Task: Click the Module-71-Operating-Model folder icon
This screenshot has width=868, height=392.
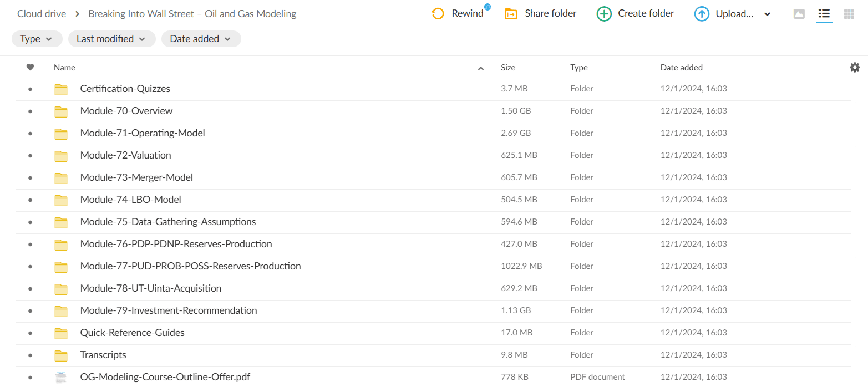Action: [x=61, y=134]
